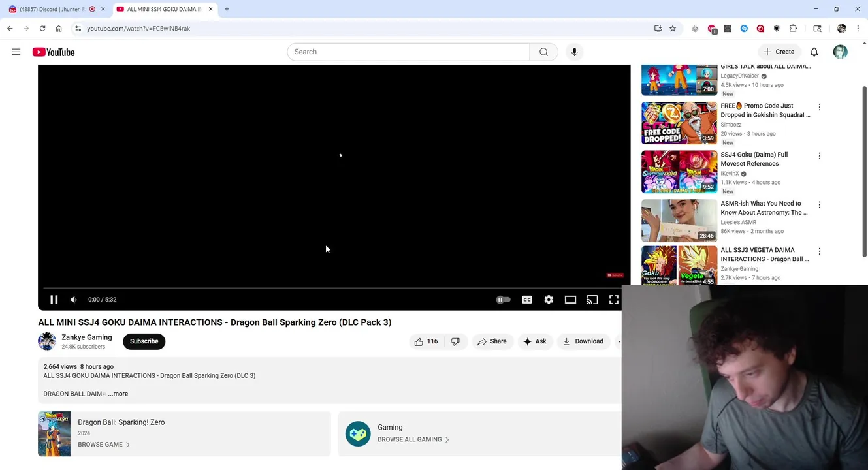Go back in browser history
This screenshot has width=868, height=470.
click(x=10, y=29)
